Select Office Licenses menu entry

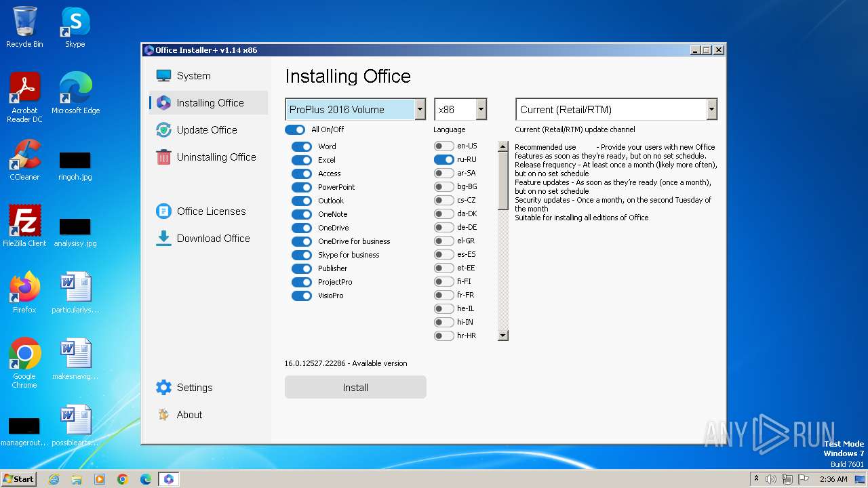tap(212, 211)
